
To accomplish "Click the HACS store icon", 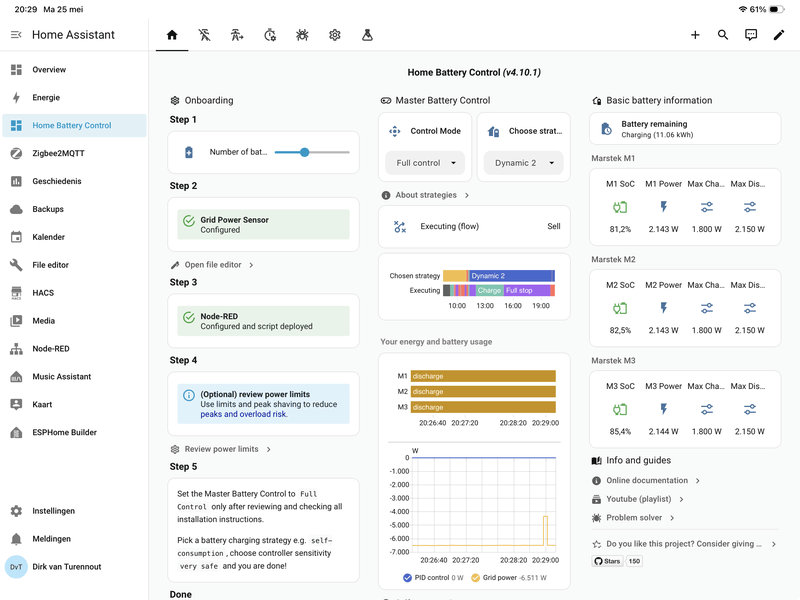I will [x=16, y=293].
